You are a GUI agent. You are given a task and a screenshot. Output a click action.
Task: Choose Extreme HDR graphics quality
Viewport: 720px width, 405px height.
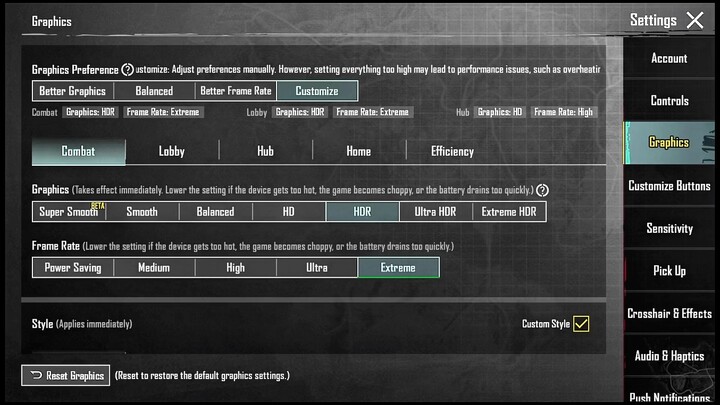pyautogui.click(x=509, y=212)
